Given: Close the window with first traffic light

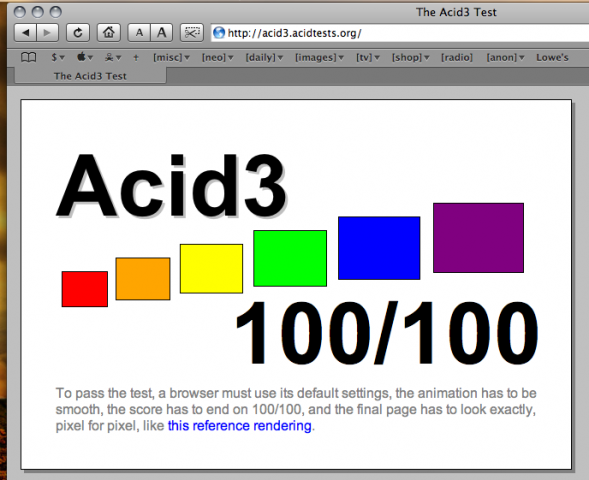Looking at the screenshot, I should (20, 12).
